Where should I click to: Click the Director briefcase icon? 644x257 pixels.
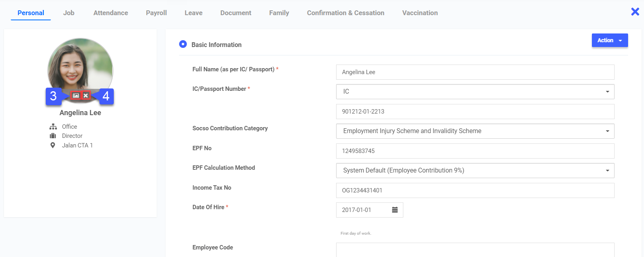click(x=53, y=136)
